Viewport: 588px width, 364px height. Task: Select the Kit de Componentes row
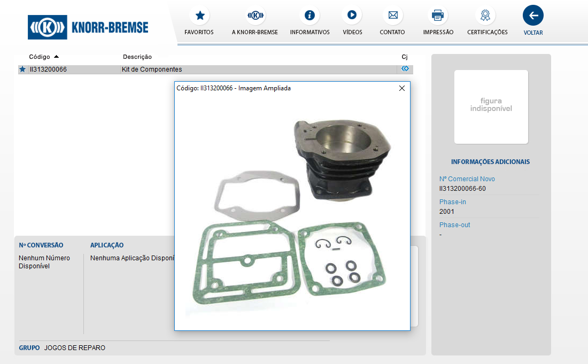tap(152, 69)
